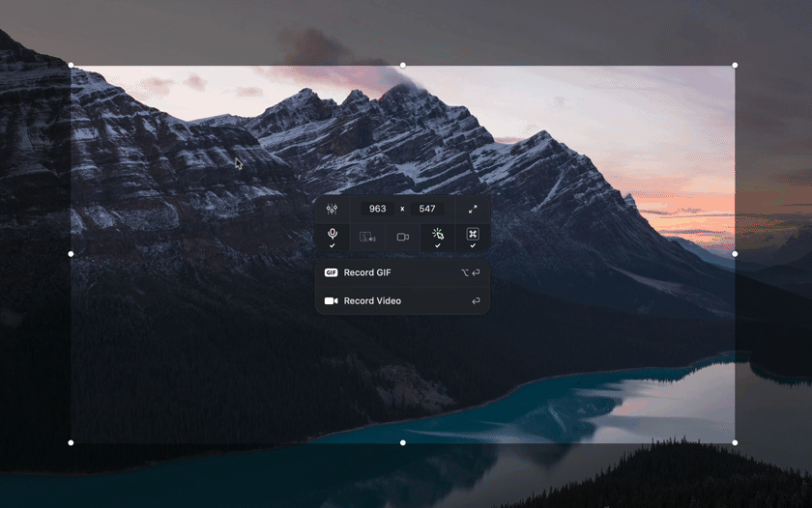Click the top-center selection edge handle
Screen dimensions: 812x508
tap(403, 65)
